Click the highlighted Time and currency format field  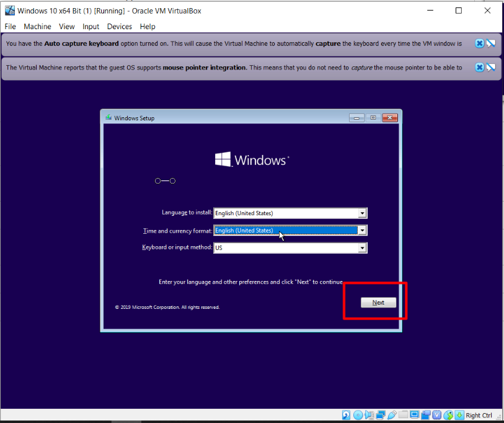tap(290, 230)
